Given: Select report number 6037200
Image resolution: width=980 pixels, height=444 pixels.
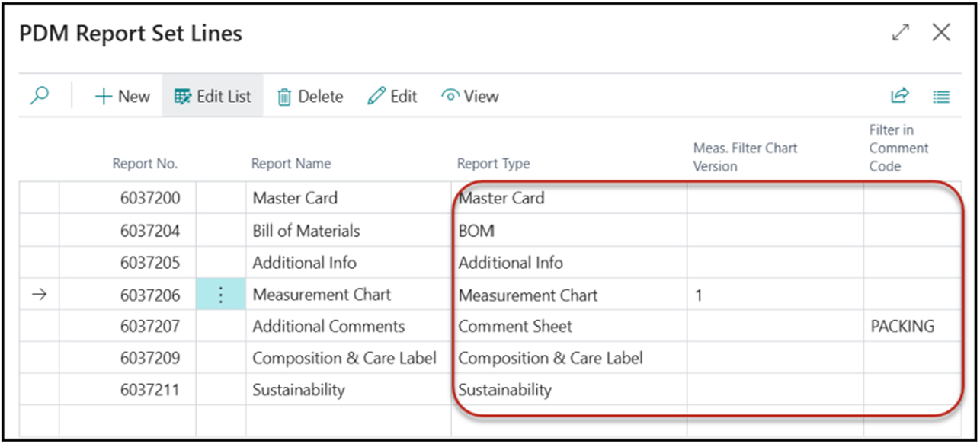Looking at the screenshot, I should [x=150, y=199].
